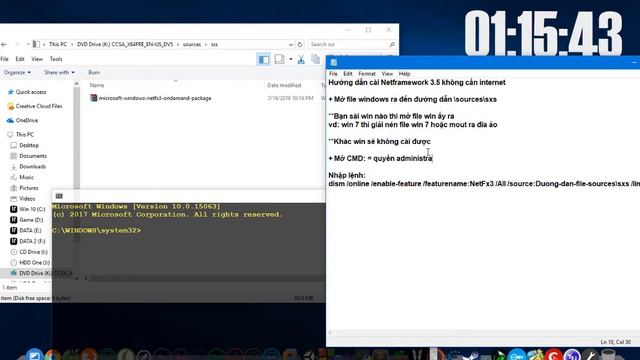Click This PC in the breadcrumb path
The image size is (640, 360).
tap(58, 44)
